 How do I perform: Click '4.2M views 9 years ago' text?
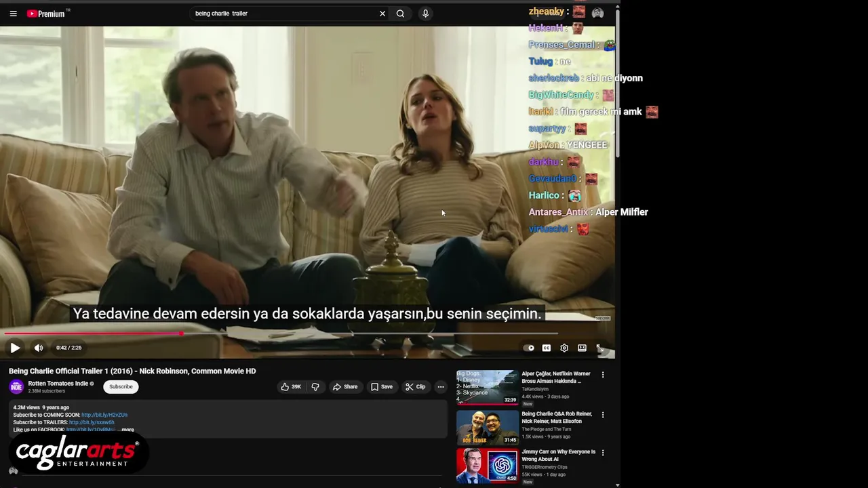tap(41, 407)
